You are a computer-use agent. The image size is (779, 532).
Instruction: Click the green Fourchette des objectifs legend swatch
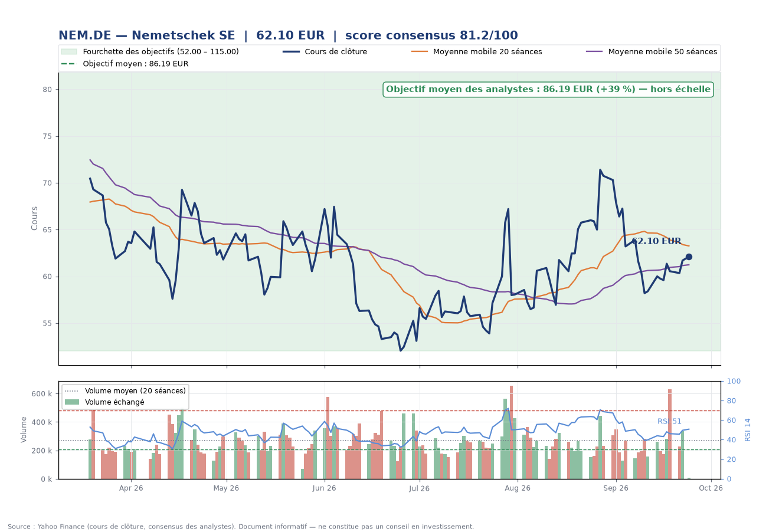click(x=69, y=52)
